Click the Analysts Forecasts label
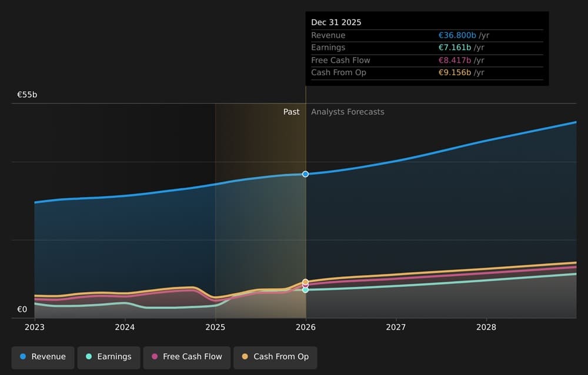Screen dimensions: 588x375 [x=348, y=112]
